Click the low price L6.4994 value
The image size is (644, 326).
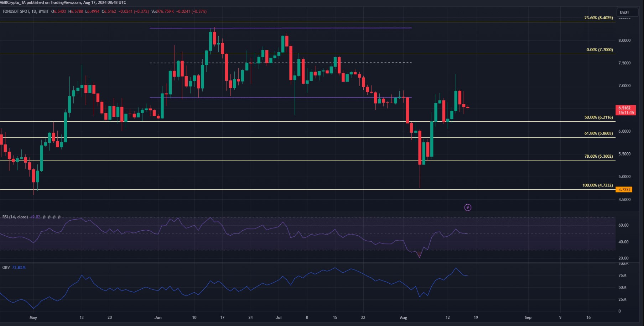(92, 11)
